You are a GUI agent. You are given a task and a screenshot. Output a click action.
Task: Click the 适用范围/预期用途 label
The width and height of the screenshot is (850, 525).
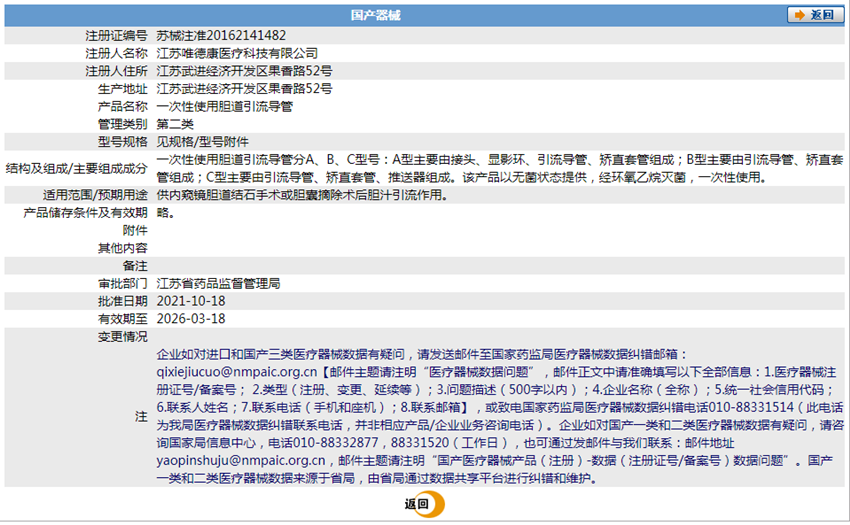(95, 195)
